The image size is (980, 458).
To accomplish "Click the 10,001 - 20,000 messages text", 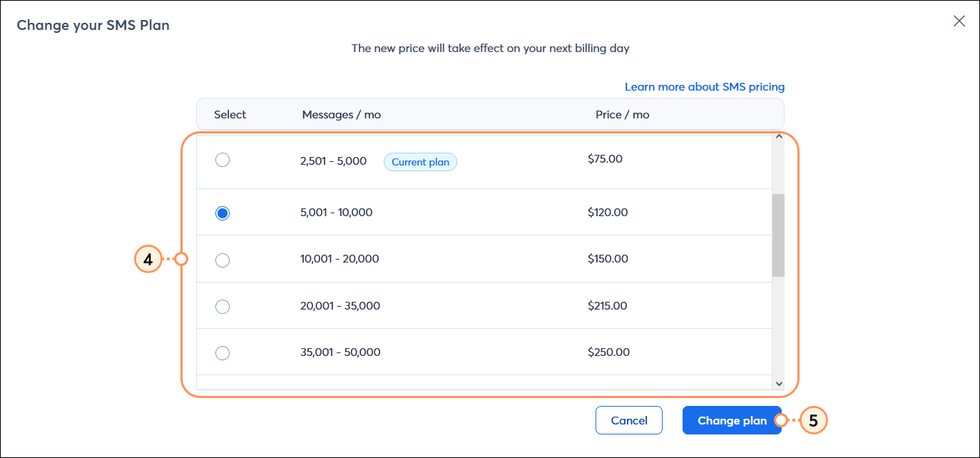I will [x=340, y=259].
